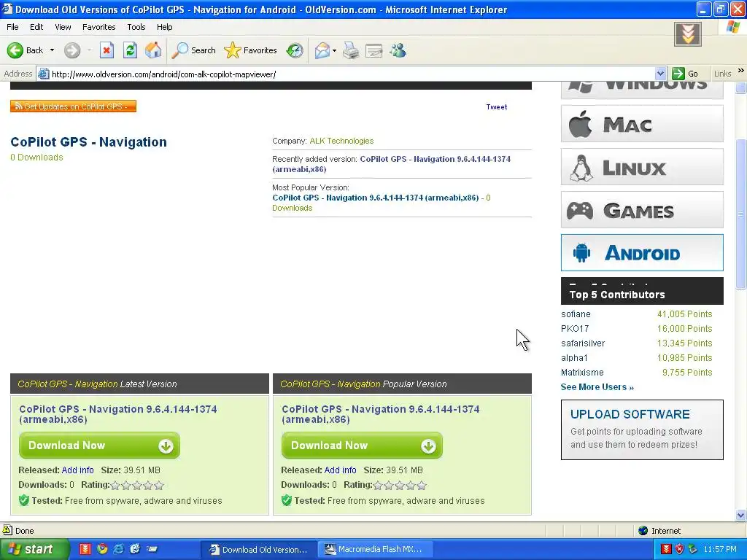Click See More Users link
The width and height of the screenshot is (747, 560).
(597, 387)
